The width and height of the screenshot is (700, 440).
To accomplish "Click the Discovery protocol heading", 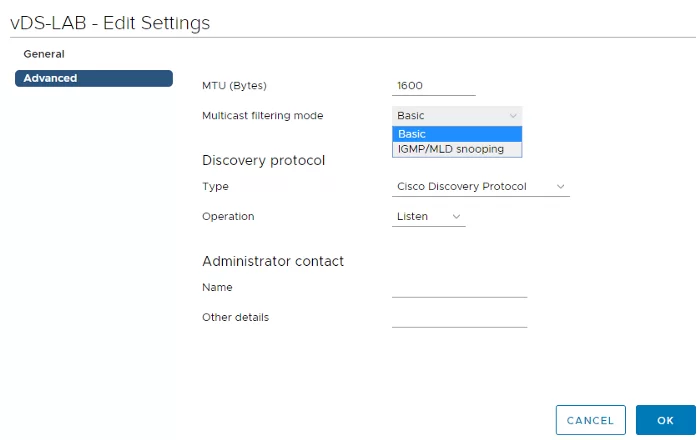I will [x=263, y=160].
